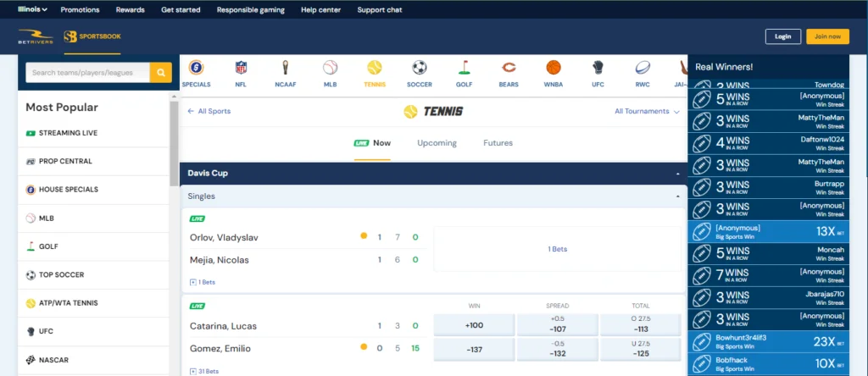This screenshot has height=376, width=868.
Task: Click the Join now button
Action: [x=827, y=36]
